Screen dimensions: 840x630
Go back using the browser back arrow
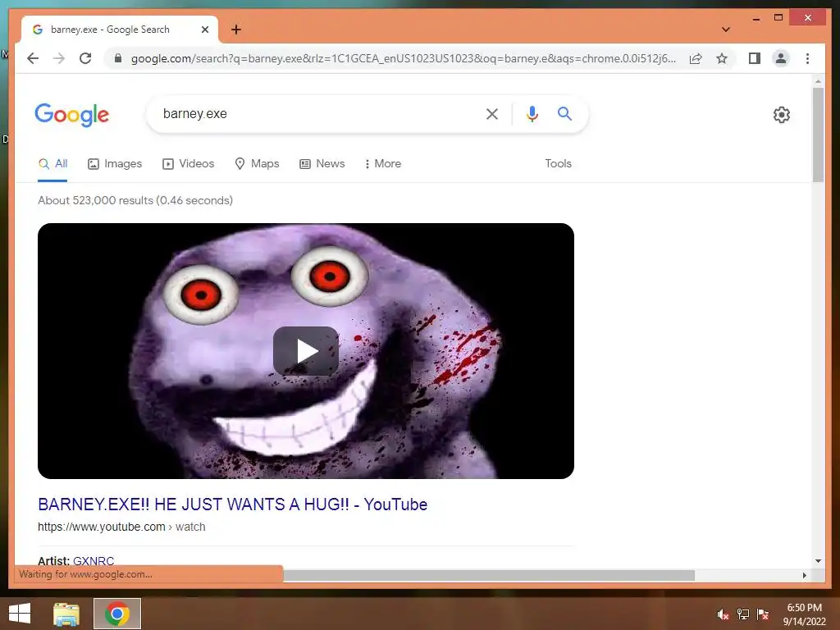tap(33, 58)
